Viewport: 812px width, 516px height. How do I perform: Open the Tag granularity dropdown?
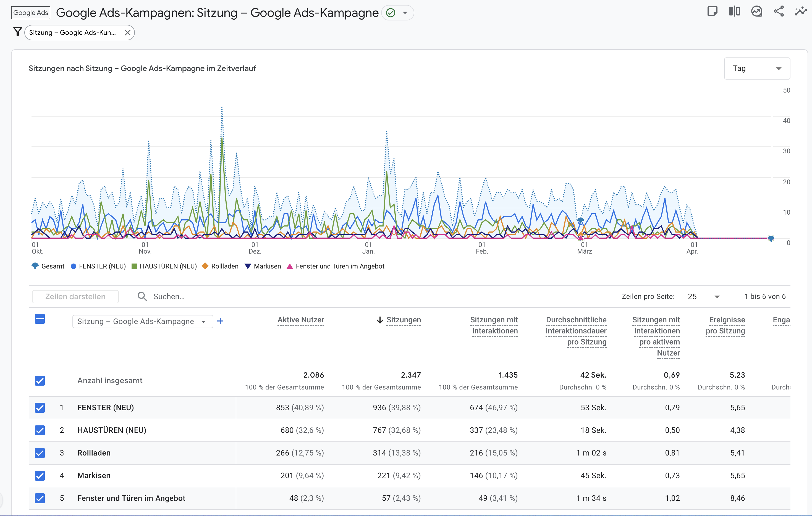tap(757, 68)
